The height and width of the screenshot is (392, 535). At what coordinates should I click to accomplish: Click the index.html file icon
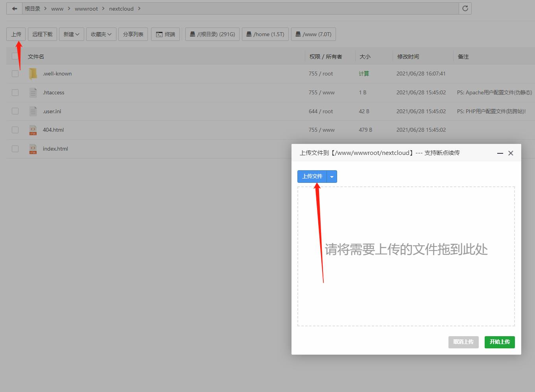33,149
